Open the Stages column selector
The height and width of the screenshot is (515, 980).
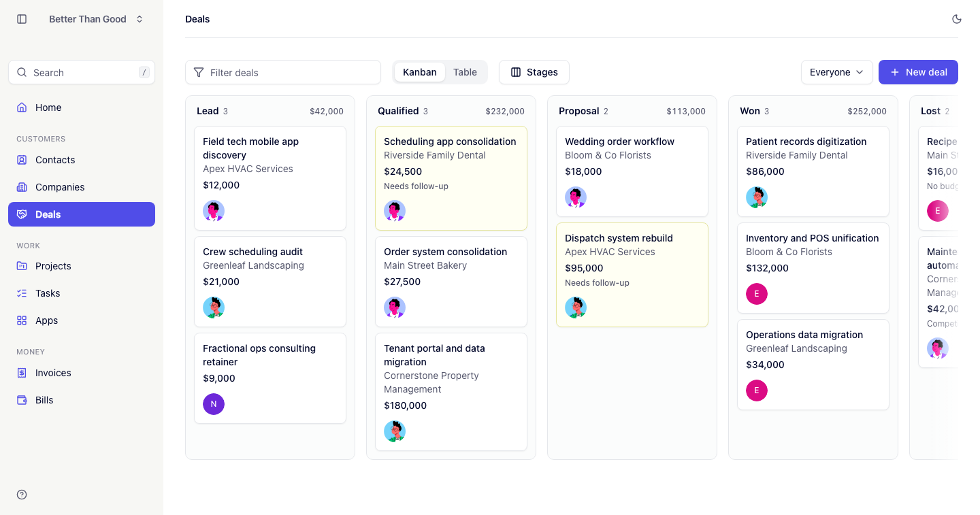[x=534, y=72]
